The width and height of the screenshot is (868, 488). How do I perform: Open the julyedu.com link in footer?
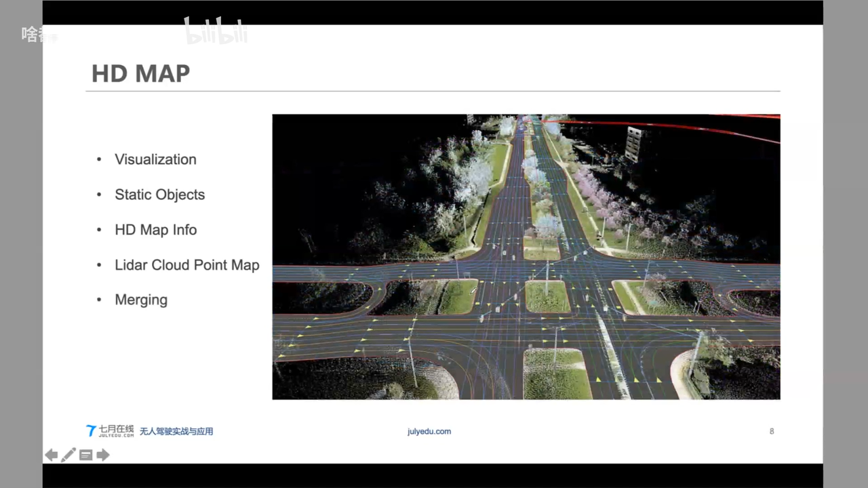pyautogui.click(x=429, y=431)
